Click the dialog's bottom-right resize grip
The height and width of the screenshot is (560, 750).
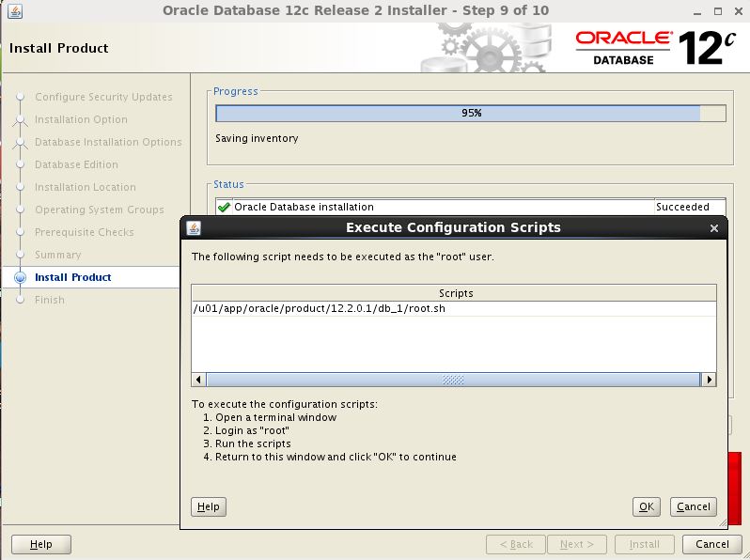pyautogui.click(x=722, y=523)
